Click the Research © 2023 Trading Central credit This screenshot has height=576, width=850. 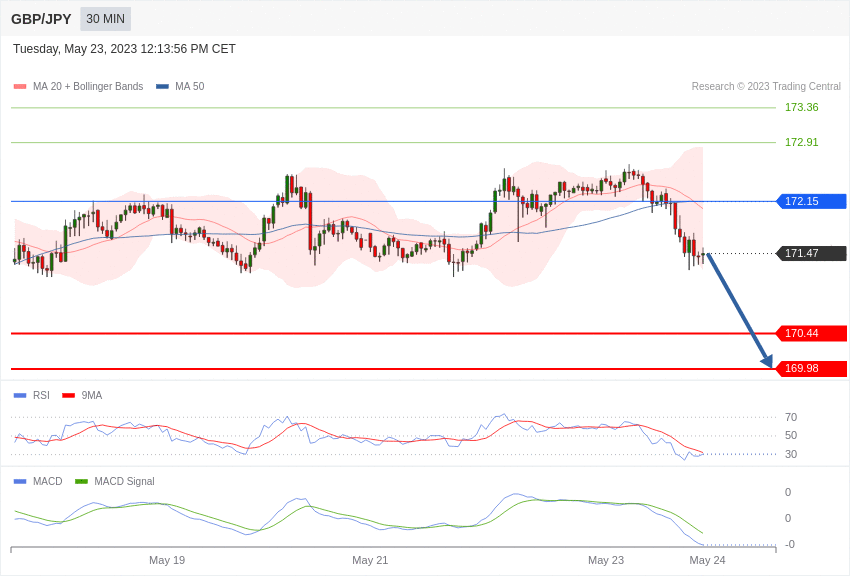click(x=766, y=87)
